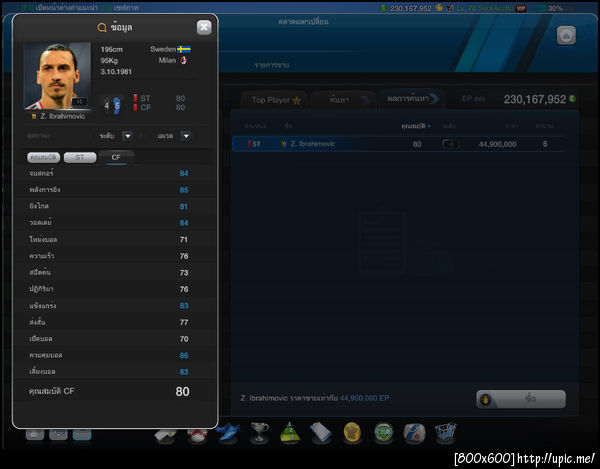Screen dimensions: 600x469
Task: Click the green league pyramid icon
Action: (290, 433)
